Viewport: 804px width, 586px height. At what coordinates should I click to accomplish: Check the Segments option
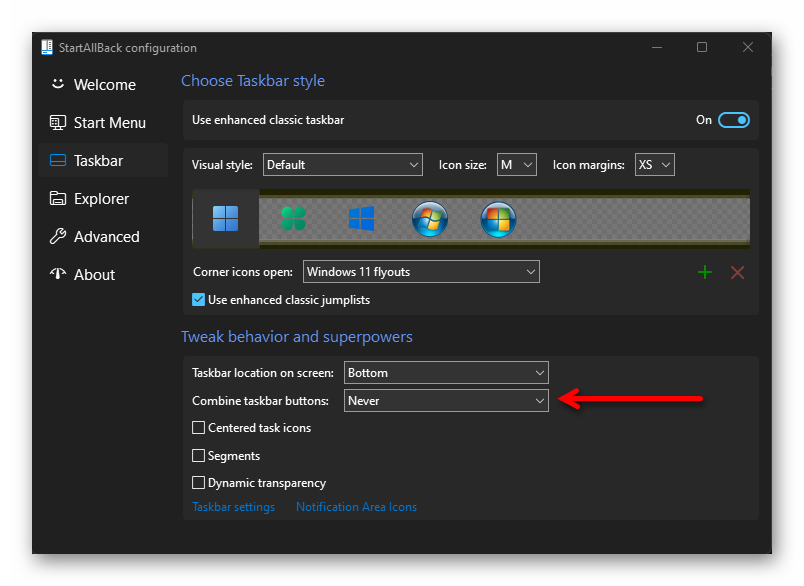point(198,456)
